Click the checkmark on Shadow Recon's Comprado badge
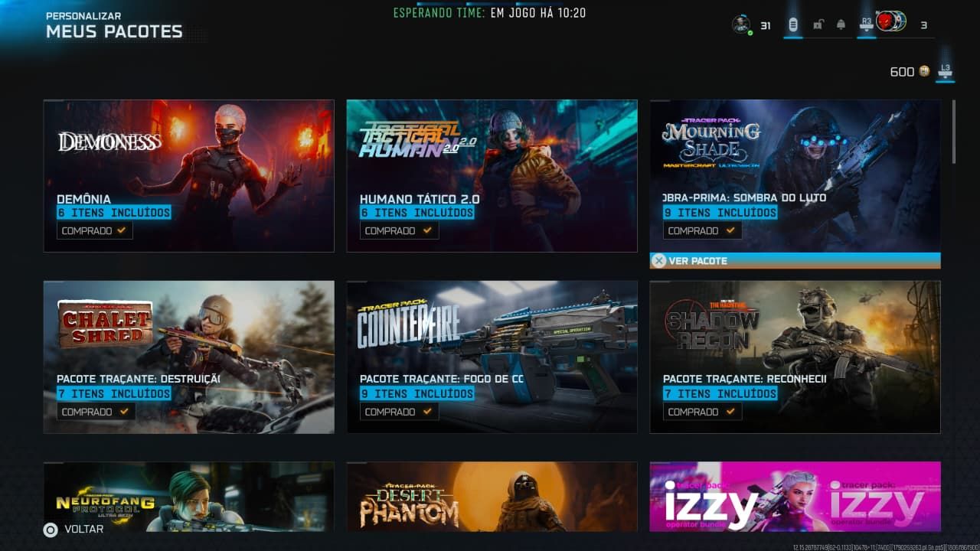 [730, 411]
